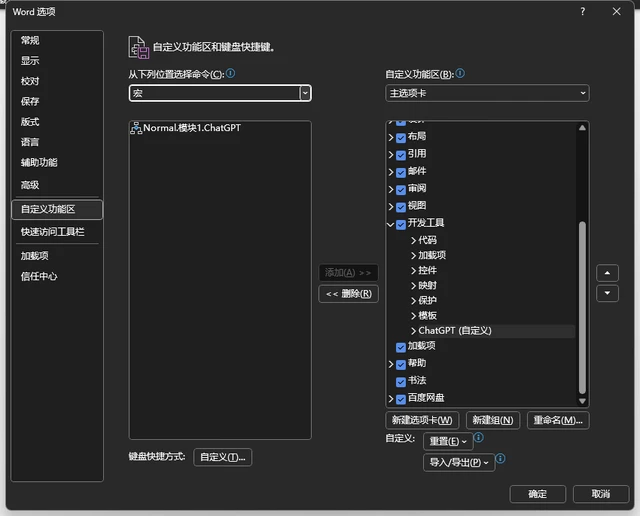
Task: Uncheck the 帮助 tab checkbox
Action: click(401, 365)
